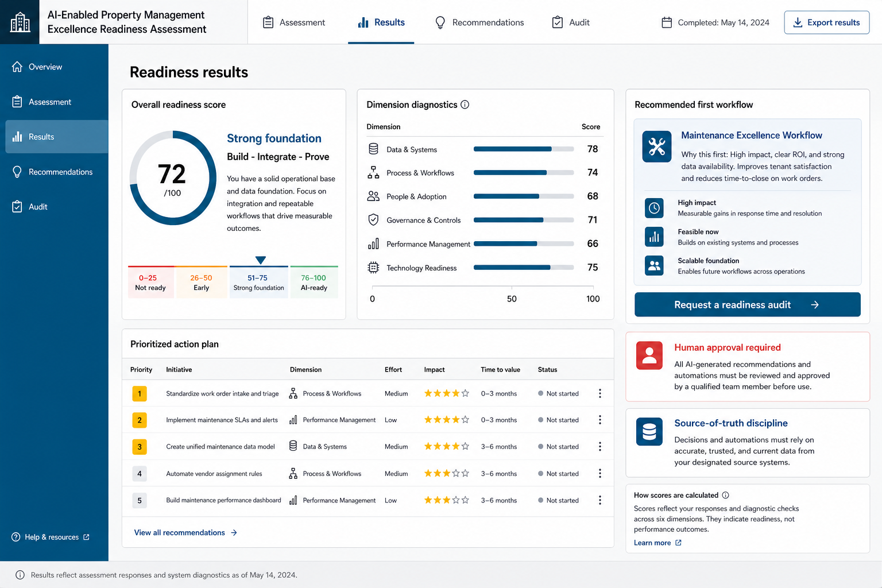Switch to the Recommendations top tab
This screenshot has height=588, width=882.
tap(479, 22)
